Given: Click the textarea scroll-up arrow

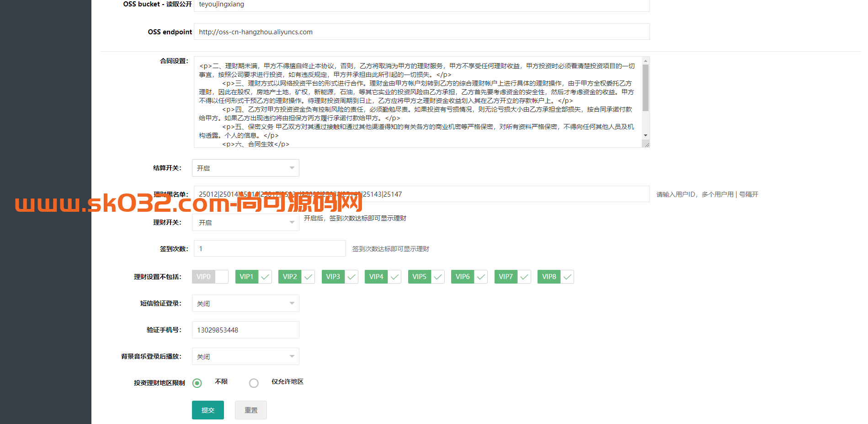Looking at the screenshot, I should (x=645, y=60).
